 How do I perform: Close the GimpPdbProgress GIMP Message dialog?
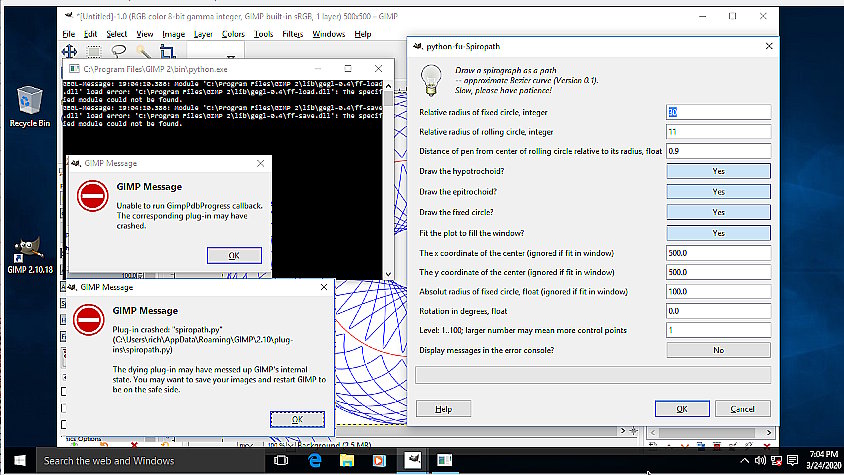click(x=261, y=163)
